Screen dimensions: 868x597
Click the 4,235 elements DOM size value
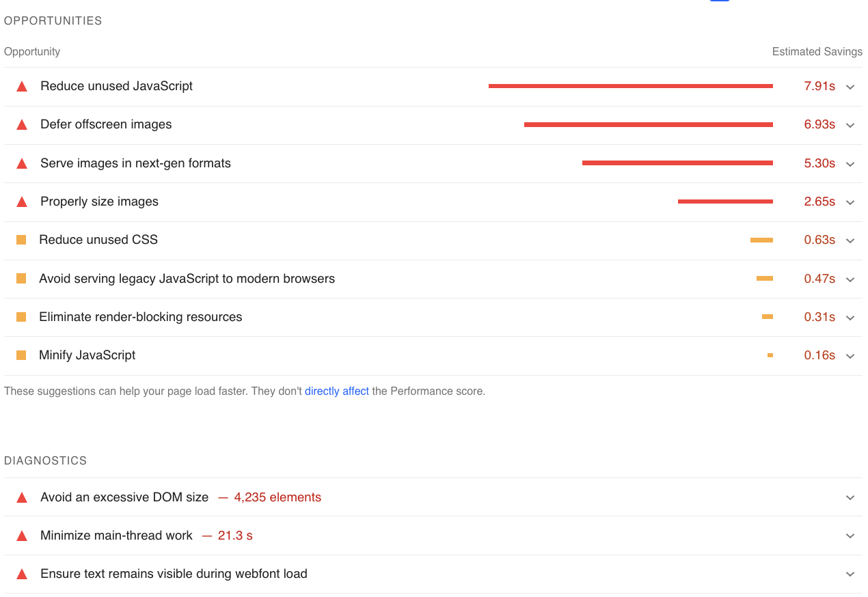pyautogui.click(x=277, y=497)
